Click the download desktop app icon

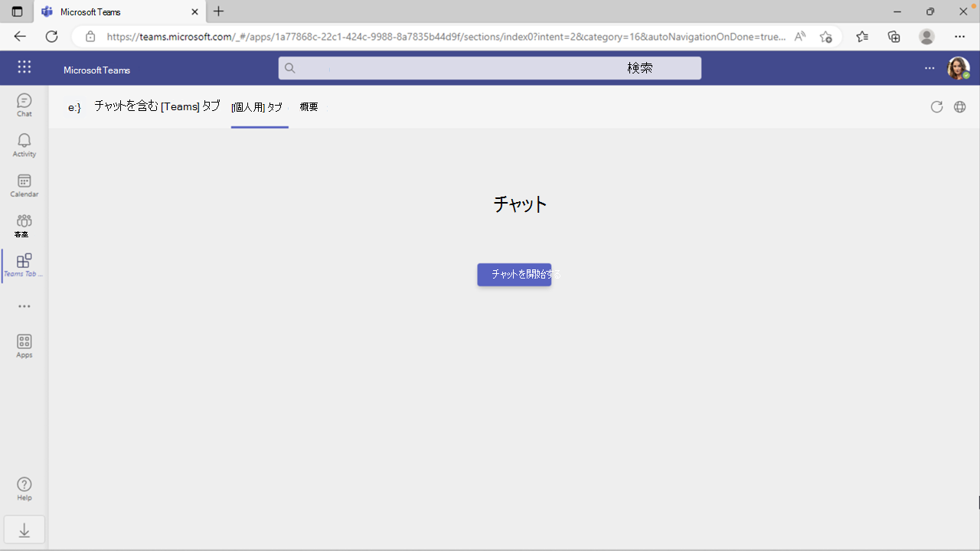pyautogui.click(x=24, y=530)
